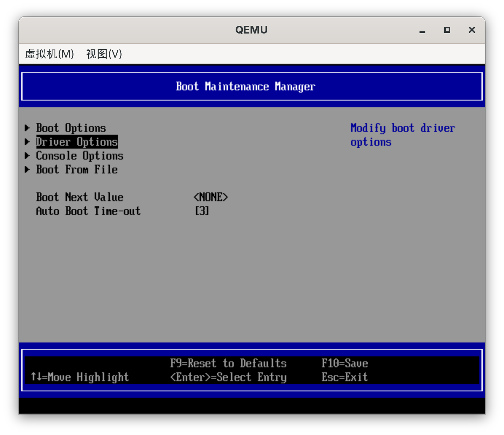Click the F10=Save hint
Screen dimensions: 504x435
coord(345,363)
